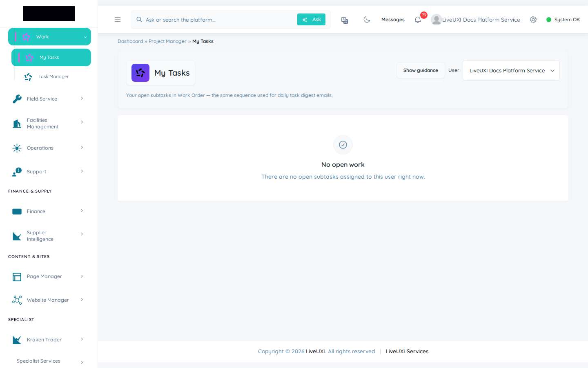Click the Website Manager network icon
588x368 pixels.
tap(17, 300)
